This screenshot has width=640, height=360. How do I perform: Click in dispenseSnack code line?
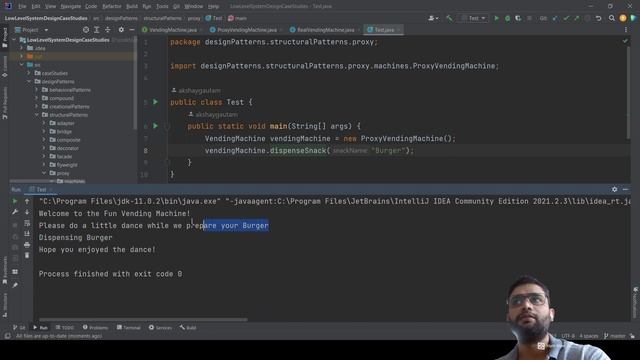click(x=309, y=150)
